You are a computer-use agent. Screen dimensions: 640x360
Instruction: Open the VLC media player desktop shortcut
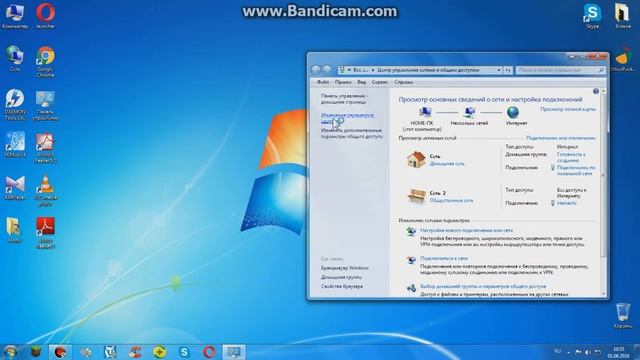(x=45, y=190)
